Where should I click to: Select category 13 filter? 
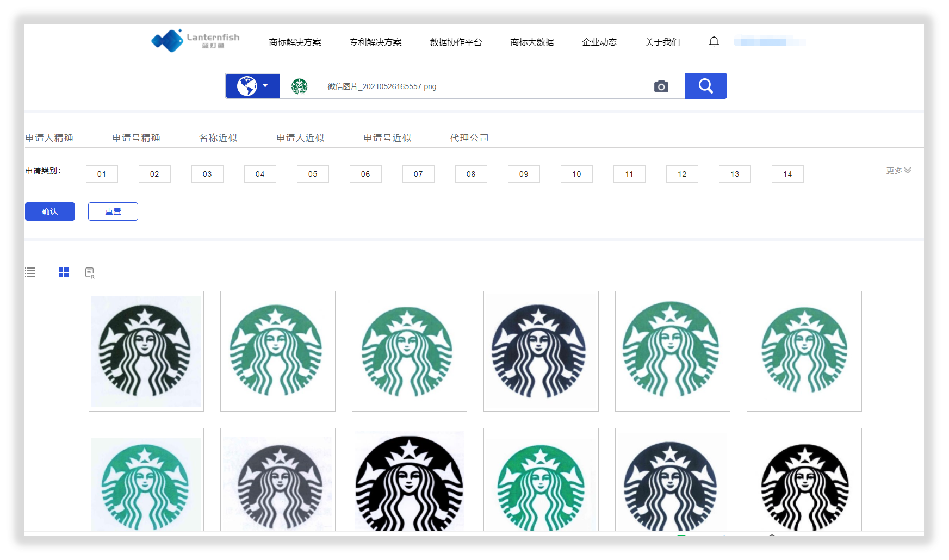click(735, 174)
